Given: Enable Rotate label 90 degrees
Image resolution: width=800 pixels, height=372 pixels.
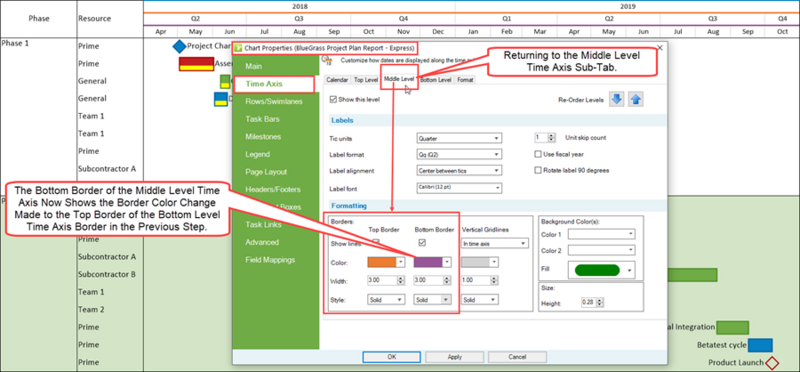Looking at the screenshot, I should 537,170.
